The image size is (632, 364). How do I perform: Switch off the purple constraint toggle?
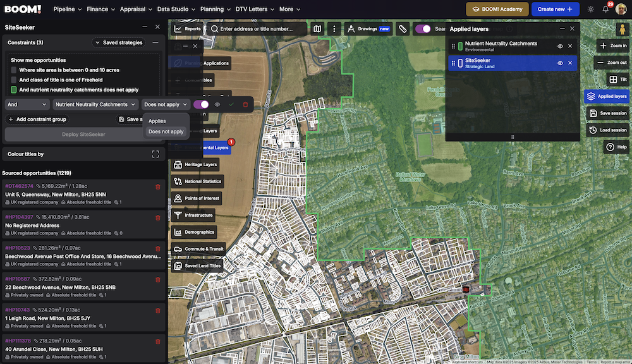pos(201,104)
